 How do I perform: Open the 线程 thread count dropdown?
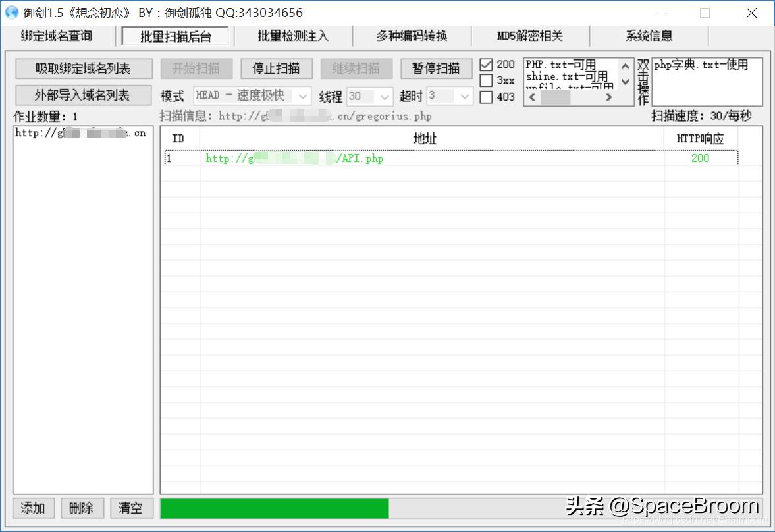point(385,95)
